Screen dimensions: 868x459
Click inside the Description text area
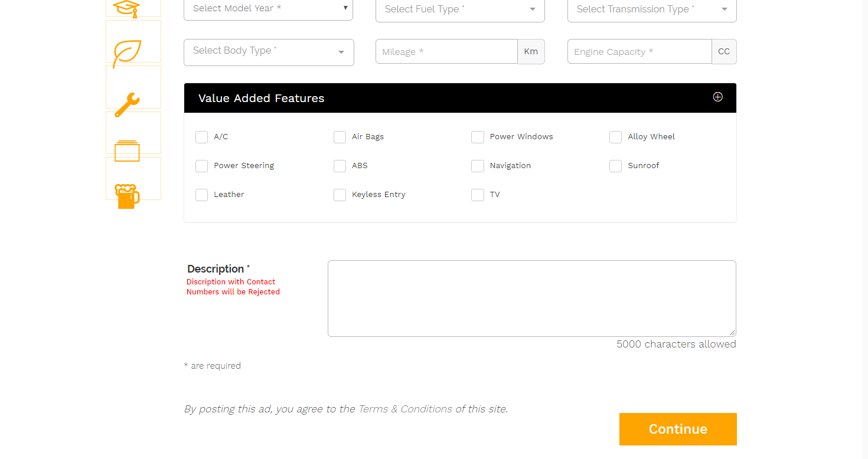[x=532, y=299]
